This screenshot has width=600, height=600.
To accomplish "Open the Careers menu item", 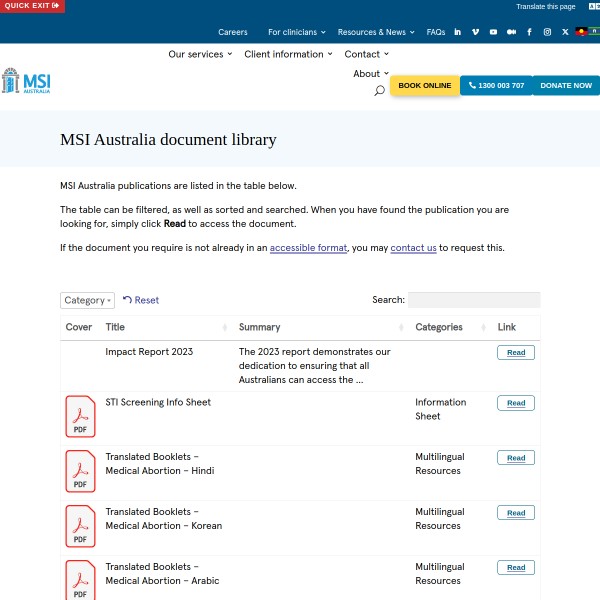I will coord(233,32).
